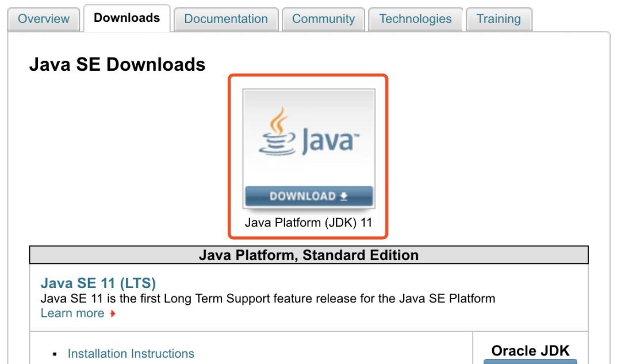The width and height of the screenshot is (621, 364).
Task: Open the Installation Instructions link
Action: [x=131, y=353]
